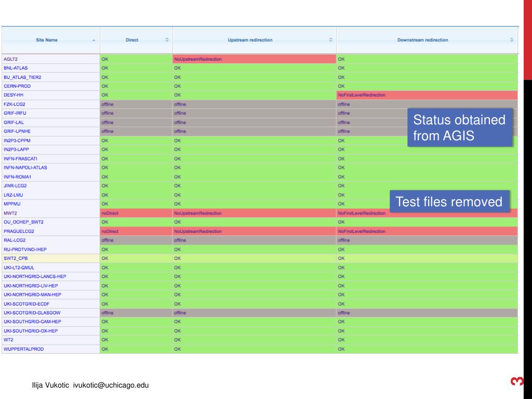The width and height of the screenshot is (532, 399).
Task: Click the LRZ-LMU site name
Action: pos(13,195)
